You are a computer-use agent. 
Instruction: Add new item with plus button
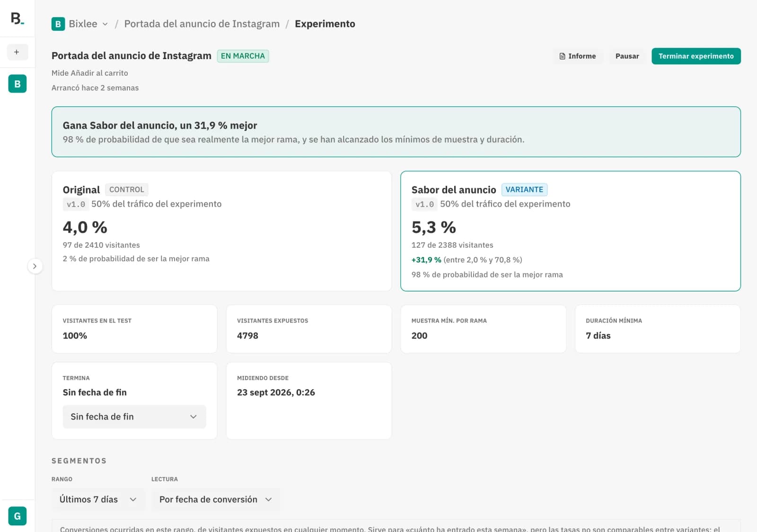click(x=17, y=52)
